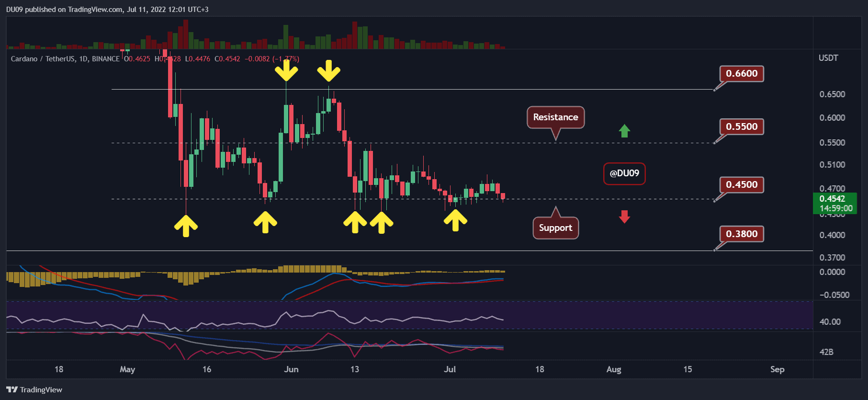Open the TradingView logo link
This screenshot has width=868, height=400.
tap(34, 389)
